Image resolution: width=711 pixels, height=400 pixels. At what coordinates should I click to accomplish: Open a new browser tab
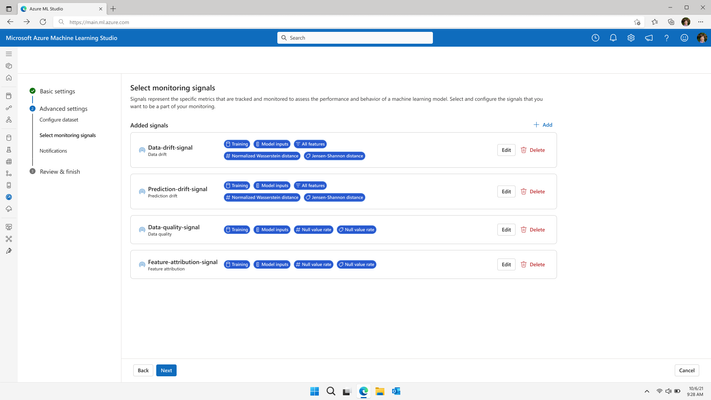(x=113, y=9)
